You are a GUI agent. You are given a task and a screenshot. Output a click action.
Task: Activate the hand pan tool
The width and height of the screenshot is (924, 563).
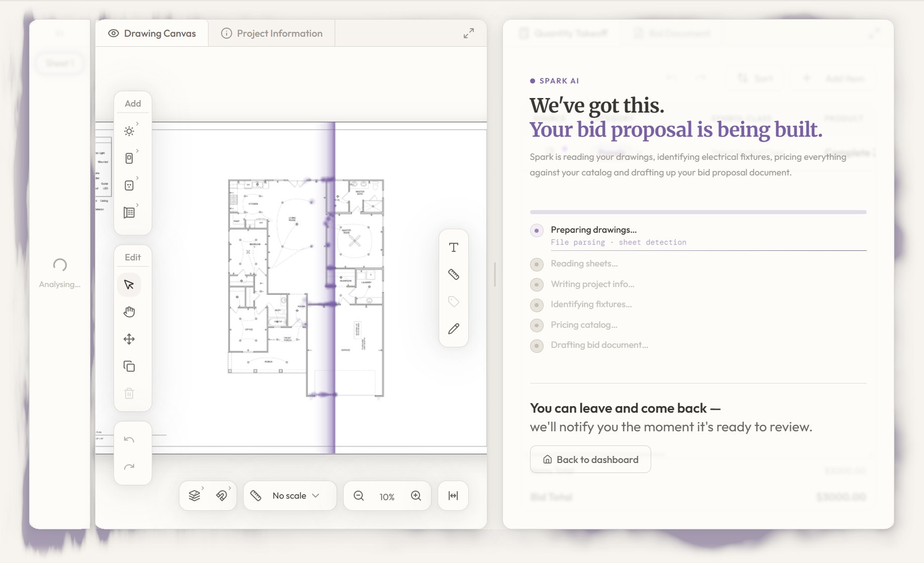[129, 311]
